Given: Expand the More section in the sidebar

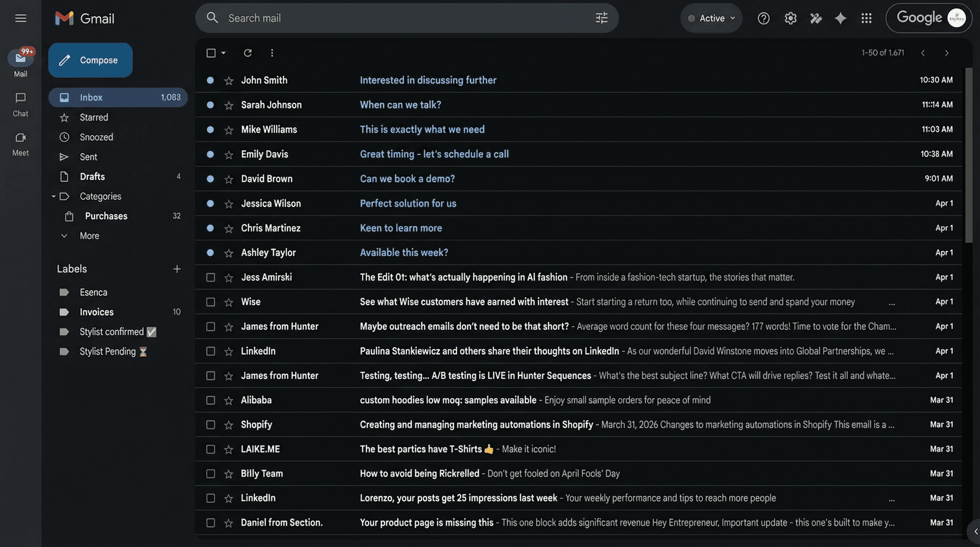Looking at the screenshot, I should [89, 236].
